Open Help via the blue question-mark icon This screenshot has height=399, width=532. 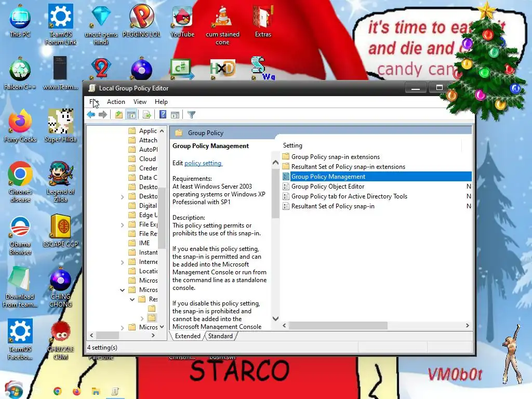coord(163,115)
